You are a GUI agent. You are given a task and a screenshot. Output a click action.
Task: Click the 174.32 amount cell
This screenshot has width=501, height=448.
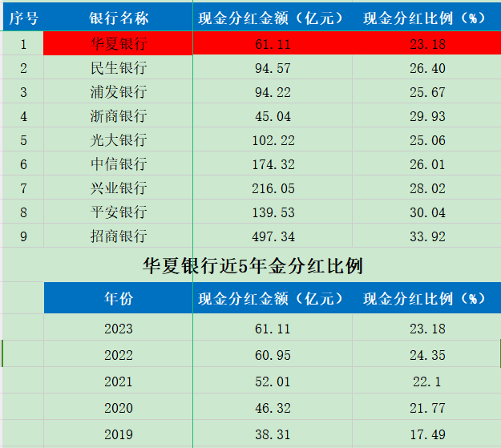pyautogui.click(x=273, y=163)
